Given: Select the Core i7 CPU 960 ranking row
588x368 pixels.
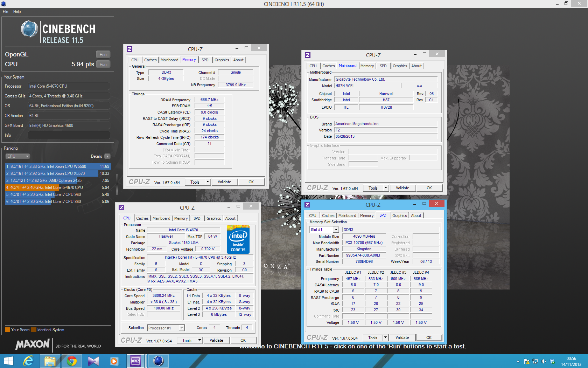Looking at the screenshot, I should (58, 195).
